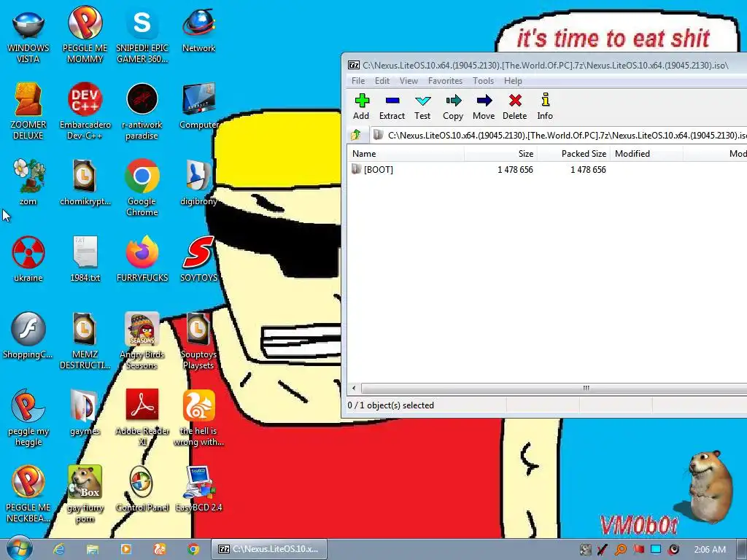The height and width of the screenshot is (560, 747).
Task: Open the File menu in 7-Zip
Action: pos(357,81)
